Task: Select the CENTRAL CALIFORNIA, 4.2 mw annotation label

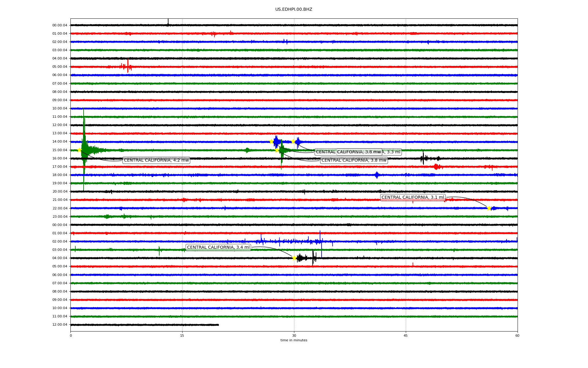Action: click(x=156, y=160)
